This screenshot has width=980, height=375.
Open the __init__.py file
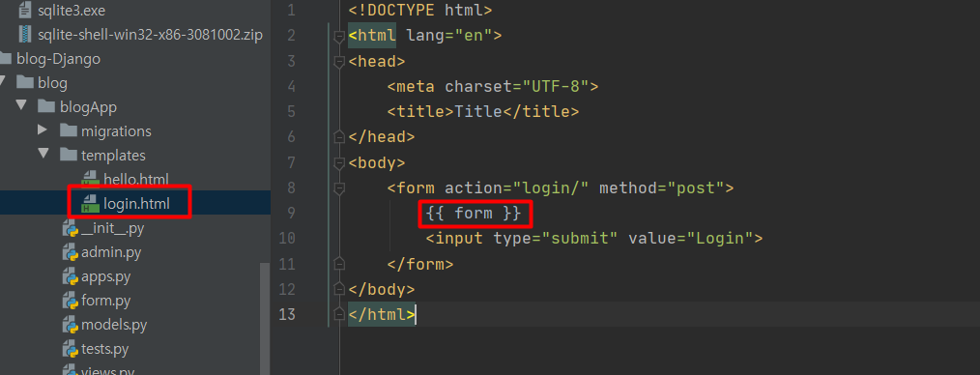pyautogui.click(x=112, y=228)
